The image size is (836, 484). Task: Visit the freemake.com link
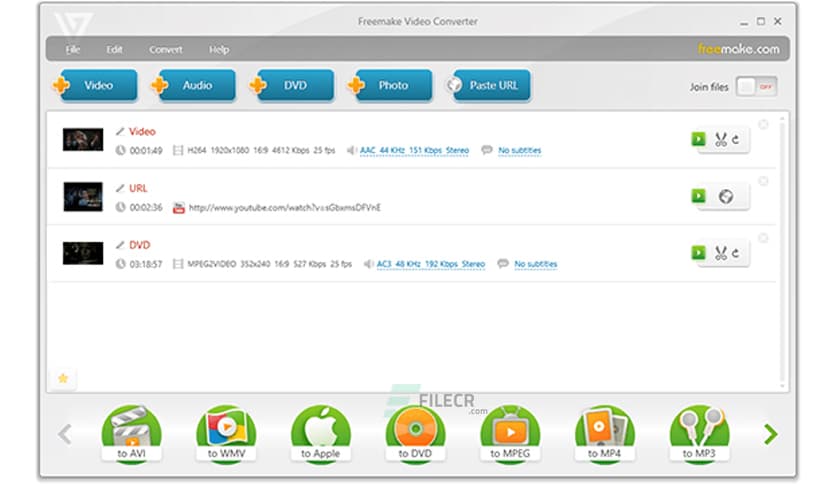tap(738, 49)
